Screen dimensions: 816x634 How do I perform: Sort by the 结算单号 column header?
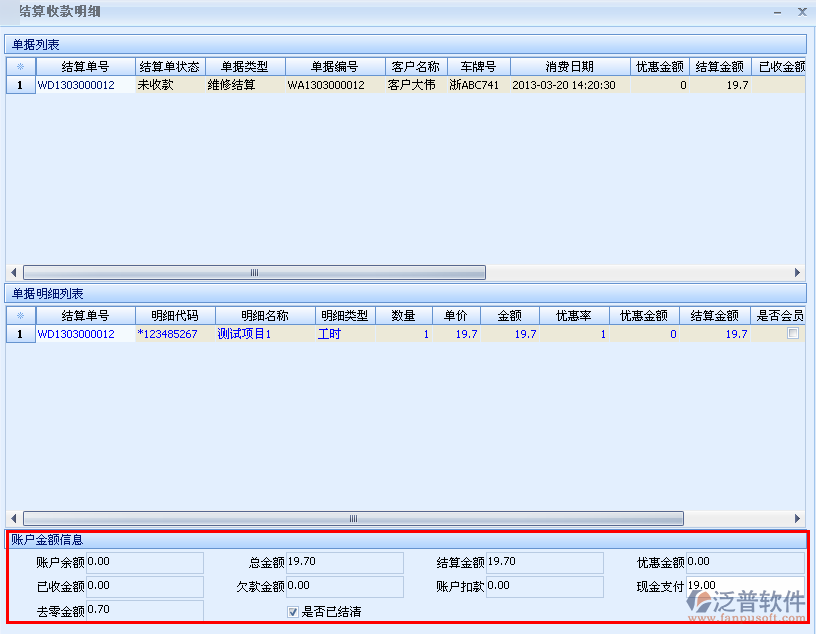[85, 66]
